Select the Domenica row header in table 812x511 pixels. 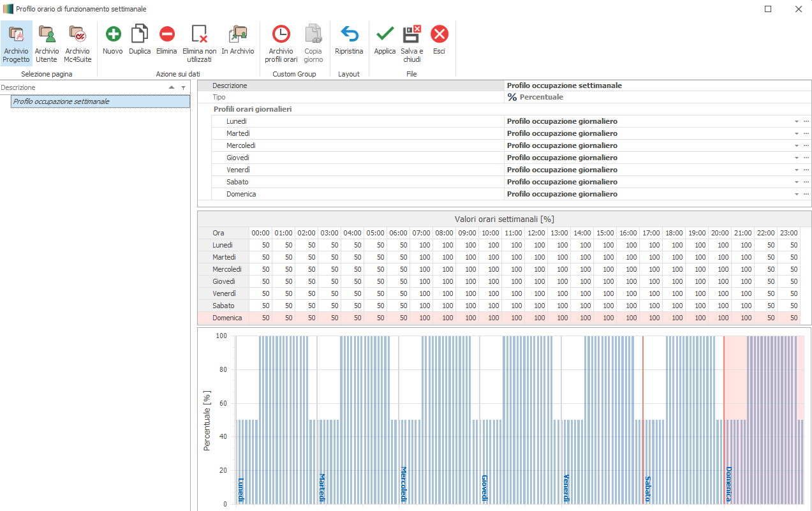click(x=227, y=318)
